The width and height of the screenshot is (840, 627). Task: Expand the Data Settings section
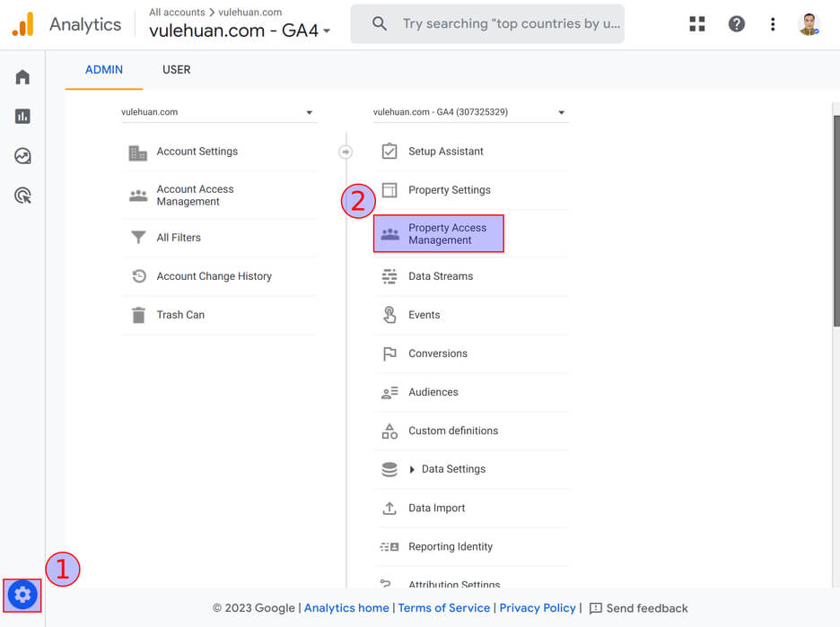(412, 469)
